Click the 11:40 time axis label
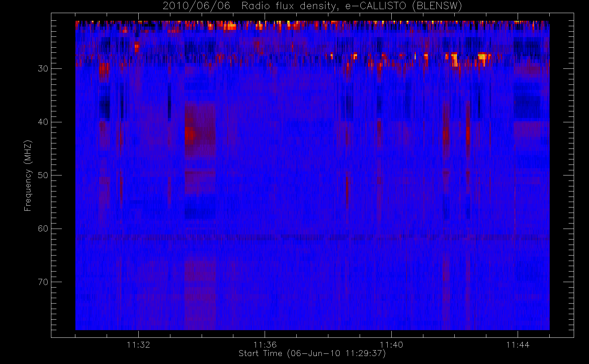This screenshot has height=364, width=589. (x=391, y=345)
